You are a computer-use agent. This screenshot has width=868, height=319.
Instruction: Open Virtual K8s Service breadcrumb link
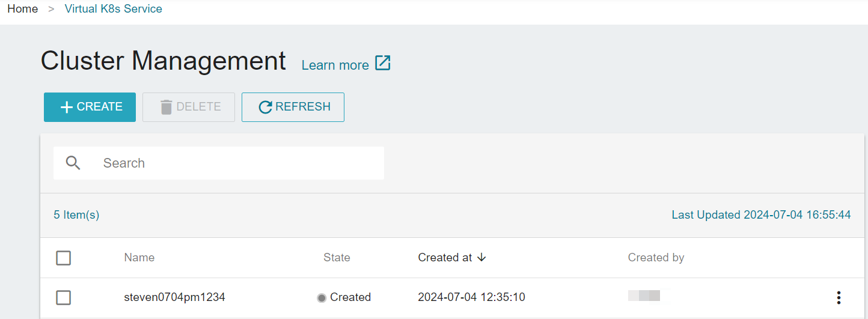tap(114, 9)
